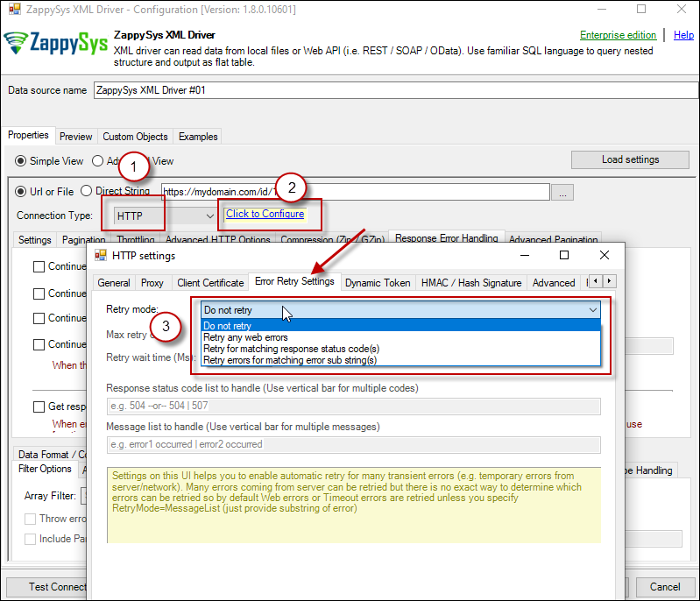Click the Response status code list field
The width and height of the screenshot is (700, 601).
353,406
